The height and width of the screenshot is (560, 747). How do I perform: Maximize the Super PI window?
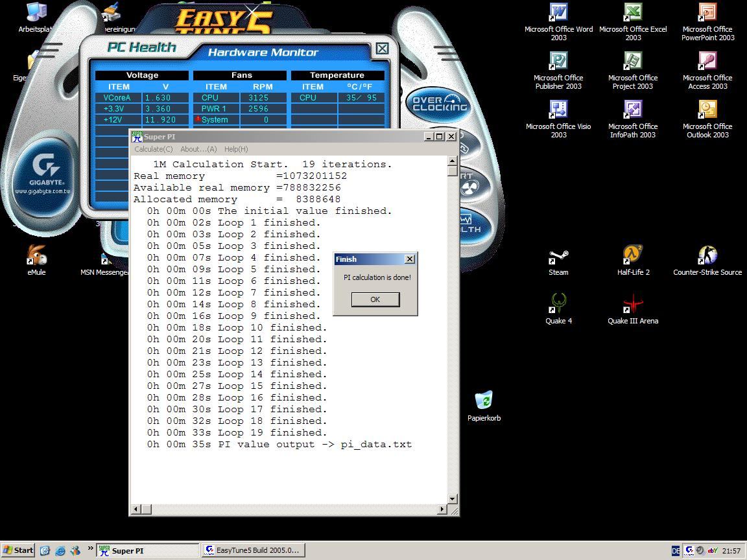point(439,137)
